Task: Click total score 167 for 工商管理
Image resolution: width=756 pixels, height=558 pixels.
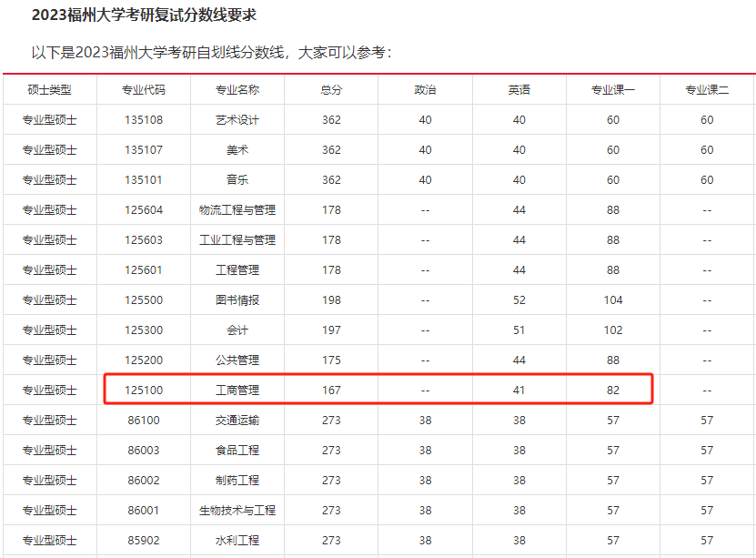Action: [331, 391]
